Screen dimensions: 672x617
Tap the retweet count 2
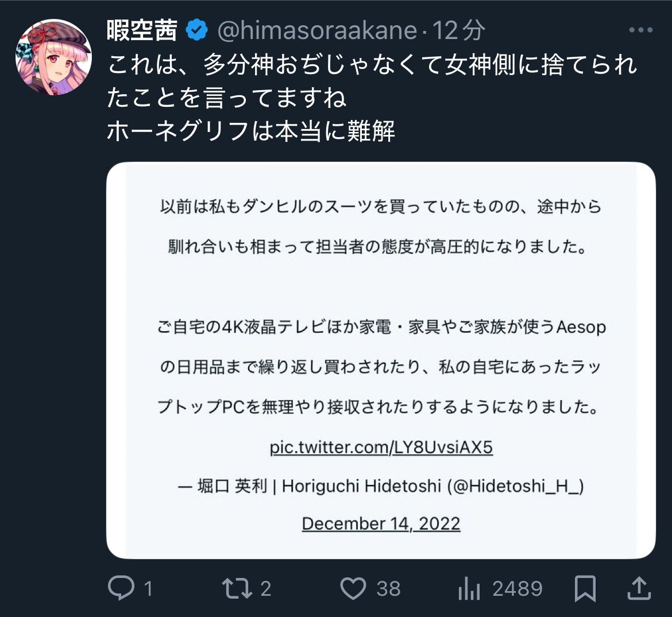click(x=266, y=588)
